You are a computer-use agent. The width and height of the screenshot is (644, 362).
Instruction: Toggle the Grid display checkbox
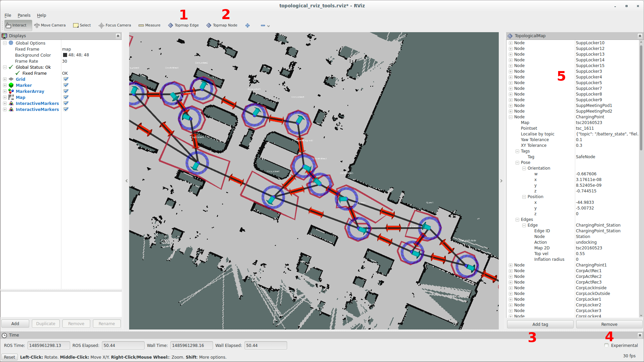66,79
